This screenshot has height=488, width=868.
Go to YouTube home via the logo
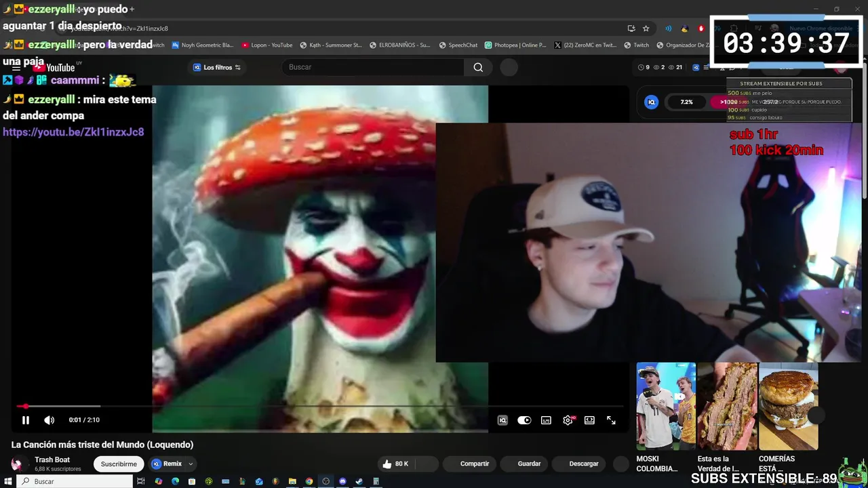coord(54,67)
